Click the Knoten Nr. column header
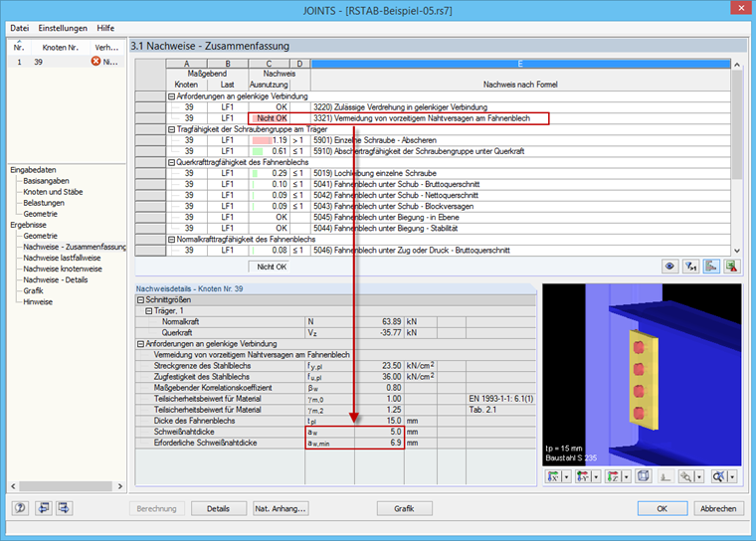This screenshot has height=541, width=756. 60,48
